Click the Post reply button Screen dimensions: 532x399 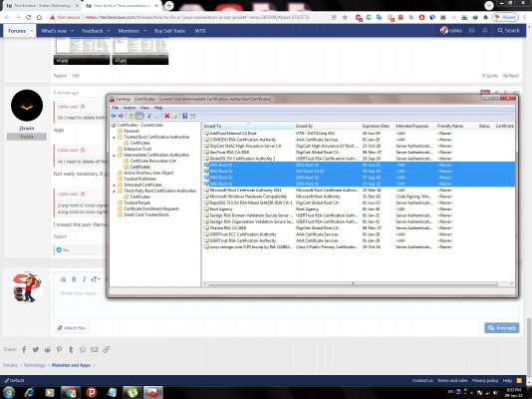pos(502,328)
